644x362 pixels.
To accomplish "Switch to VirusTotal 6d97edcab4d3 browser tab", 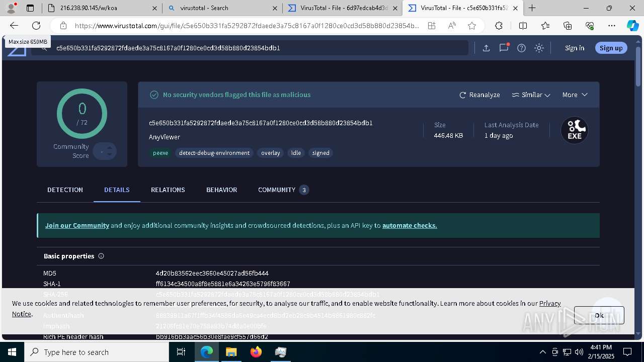I will click(x=343, y=8).
